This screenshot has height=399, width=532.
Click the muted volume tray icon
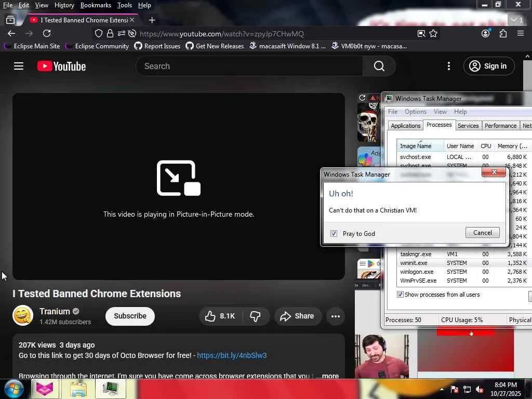[x=480, y=390]
